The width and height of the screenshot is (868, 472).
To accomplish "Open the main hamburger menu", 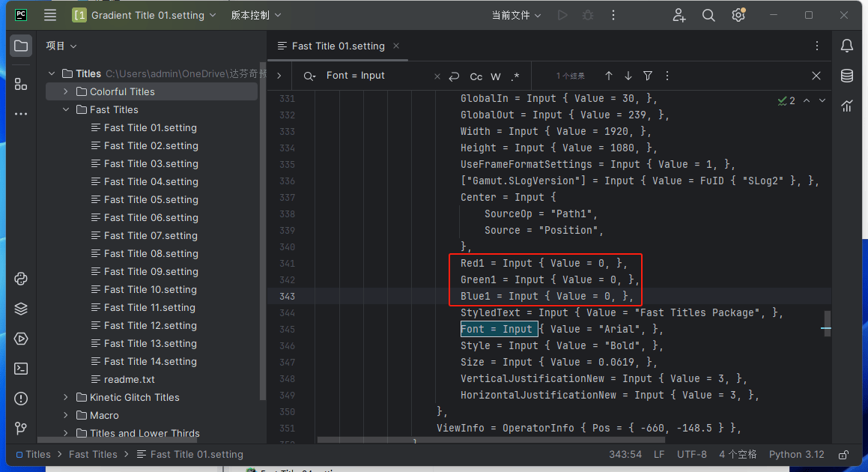I will (50, 15).
